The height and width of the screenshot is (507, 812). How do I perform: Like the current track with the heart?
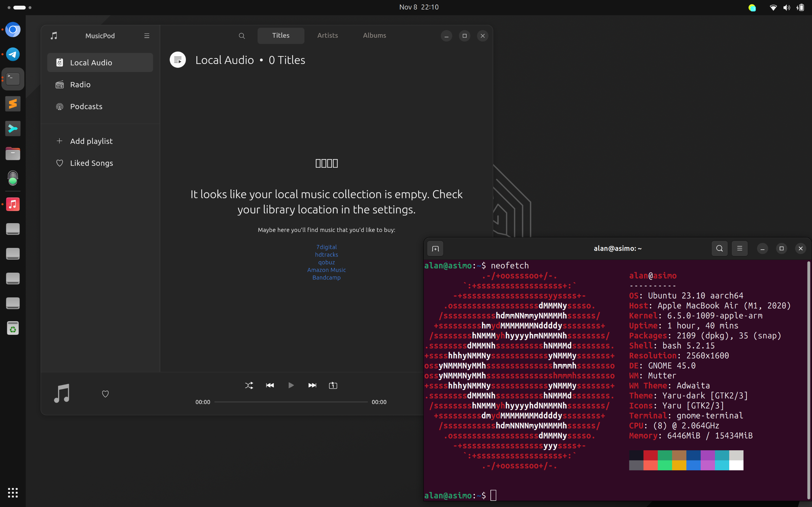(105, 394)
